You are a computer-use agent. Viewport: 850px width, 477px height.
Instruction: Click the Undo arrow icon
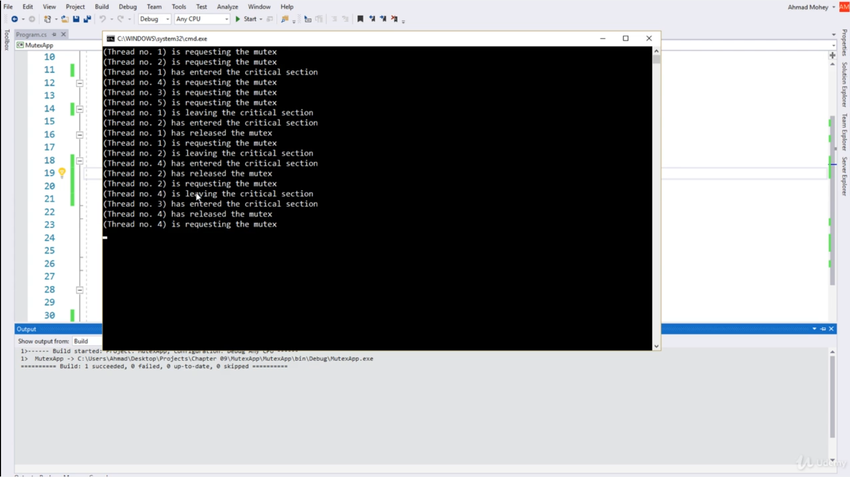tap(102, 19)
